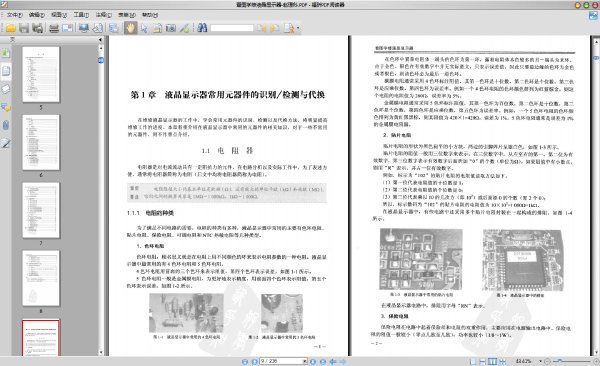This screenshot has height=366, width=600.
Task: Go to last page button in the status bar
Action: coord(323,361)
